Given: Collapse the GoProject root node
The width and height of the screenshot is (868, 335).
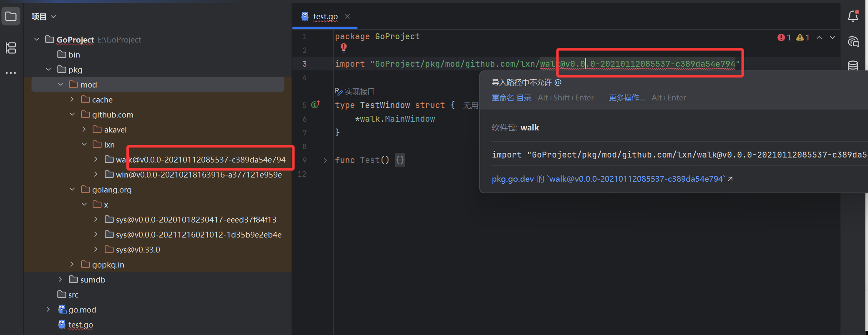Looking at the screenshot, I should coord(37,39).
